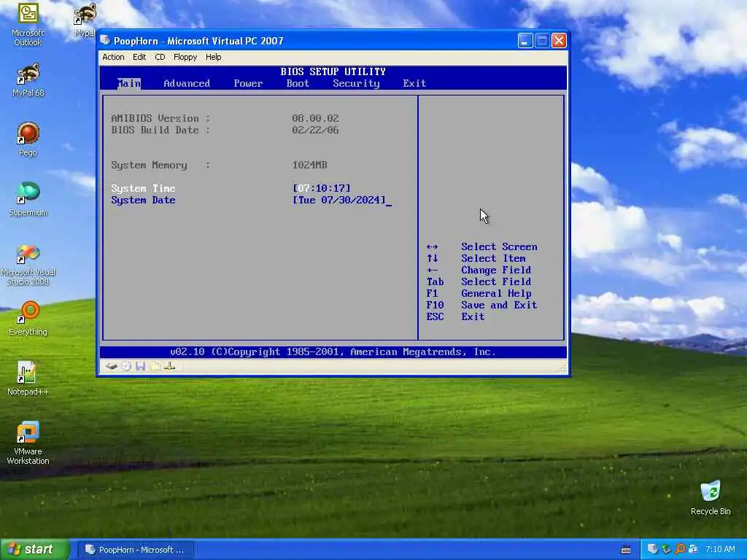Image resolution: width=747 pixels, height=560 pixels.
Task: Open the Everything search shortcut
Action: (28, 318)
